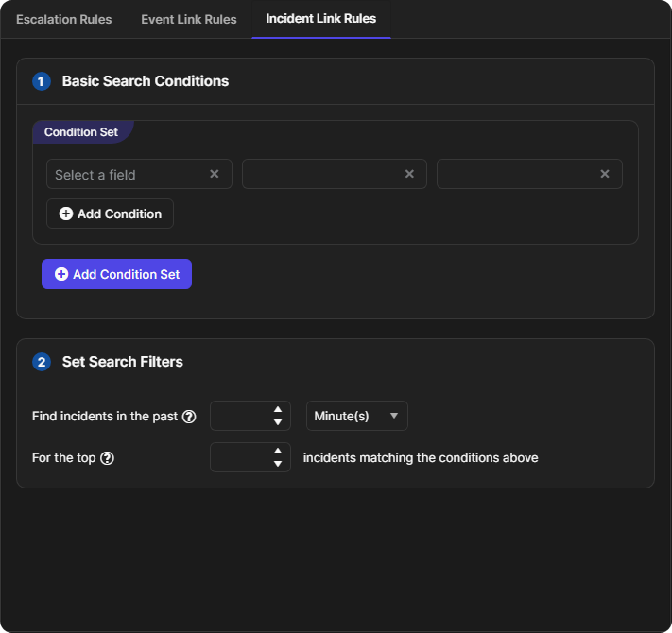Increase the For the top value

[278, 451]
